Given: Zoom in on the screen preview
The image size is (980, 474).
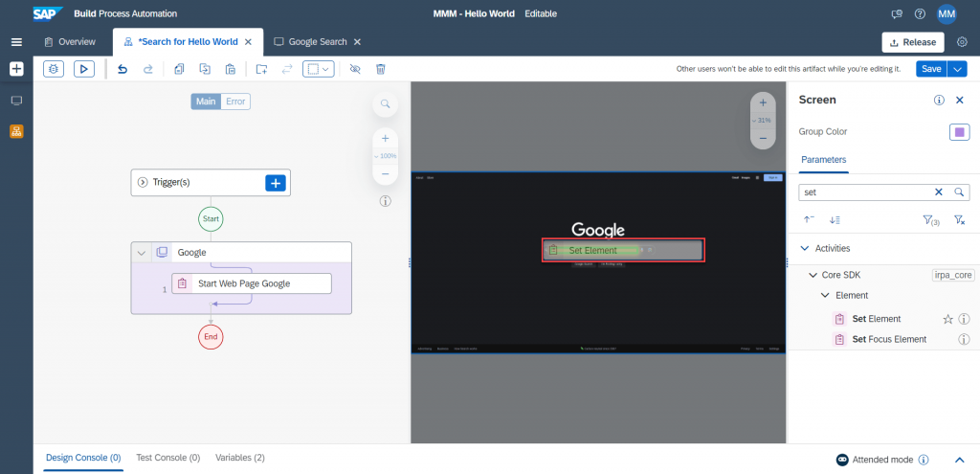Looking at the screenshot, I should point(763,102).
